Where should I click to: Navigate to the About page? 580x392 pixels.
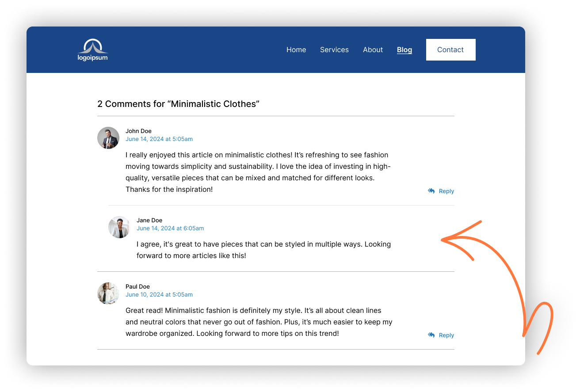pyautogui.click(x=373, y=50)
